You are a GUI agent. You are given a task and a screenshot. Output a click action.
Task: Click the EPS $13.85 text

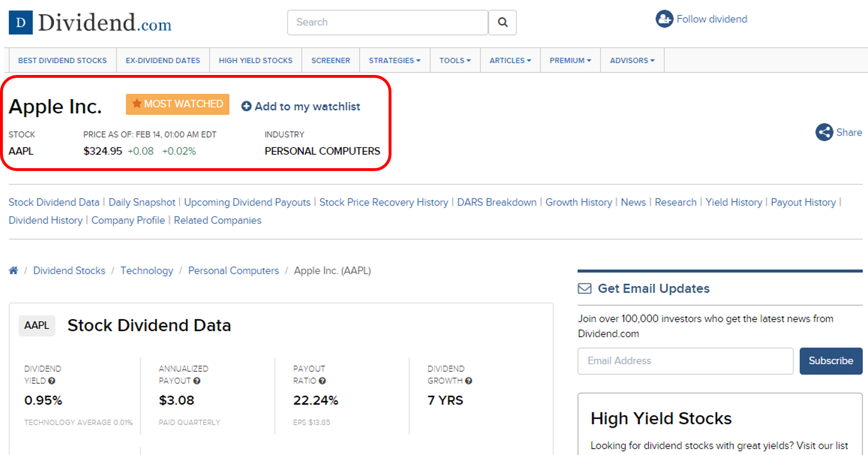[312, 422]
